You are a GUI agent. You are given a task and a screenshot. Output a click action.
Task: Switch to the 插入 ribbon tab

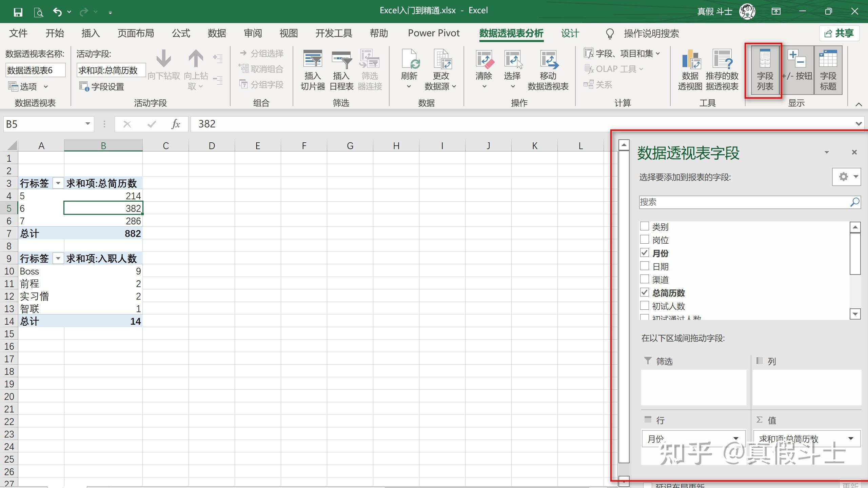(x=91, y=33)
